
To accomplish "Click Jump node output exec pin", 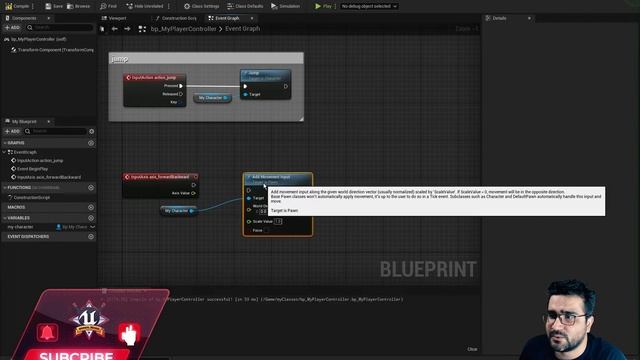I will pos(286,86).
